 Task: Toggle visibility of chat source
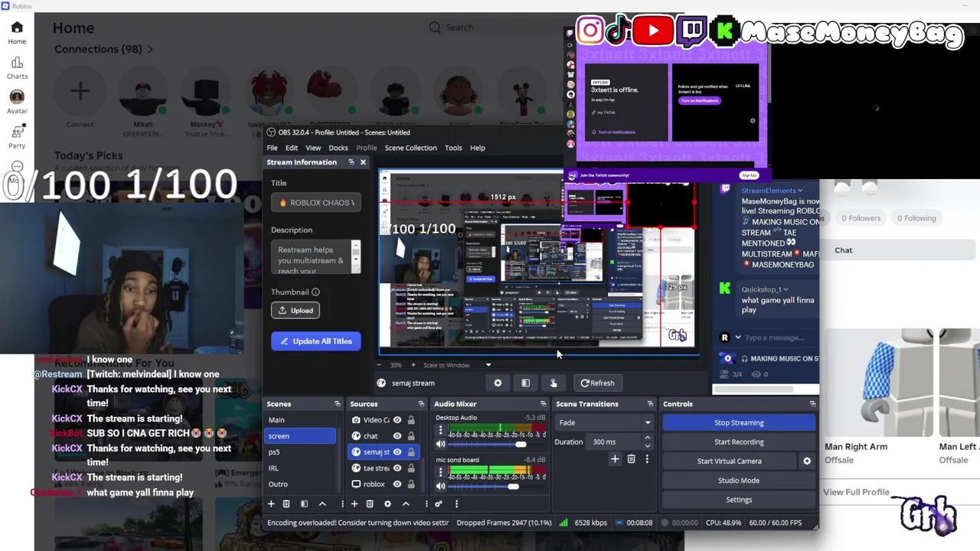[397, 436]
